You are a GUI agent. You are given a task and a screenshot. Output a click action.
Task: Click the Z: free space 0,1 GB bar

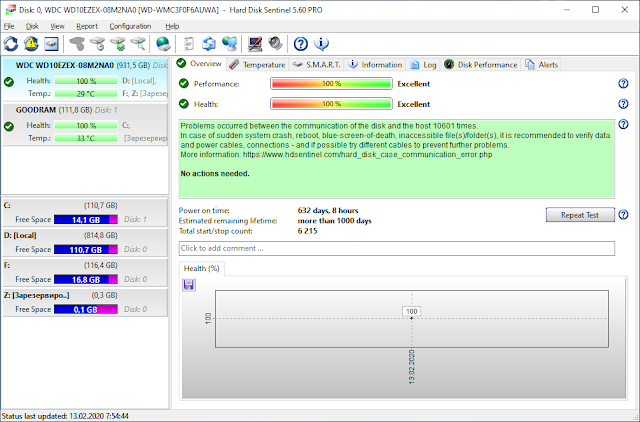86,309
